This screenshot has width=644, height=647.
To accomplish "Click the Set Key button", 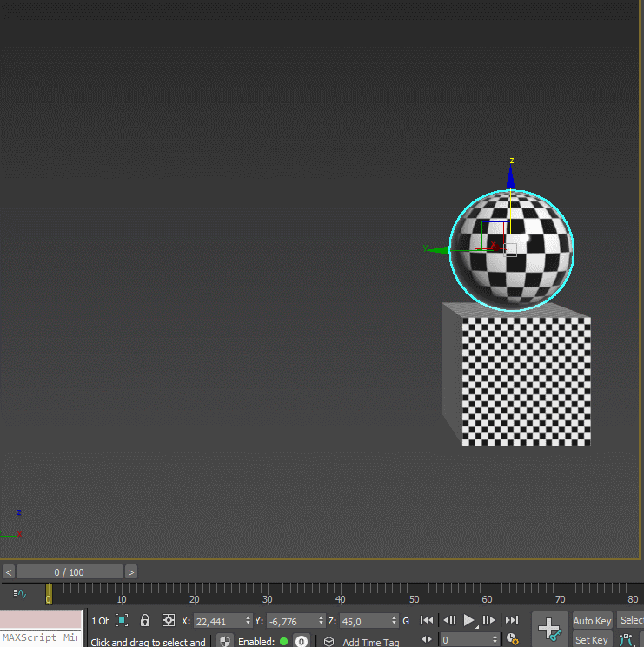I will point(592,640).
